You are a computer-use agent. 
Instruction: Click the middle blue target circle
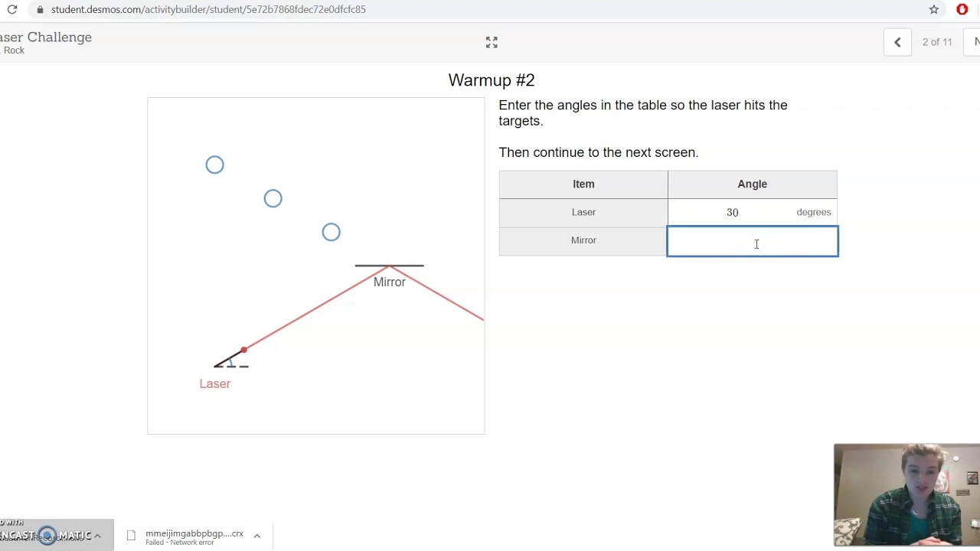coord(273,198)
